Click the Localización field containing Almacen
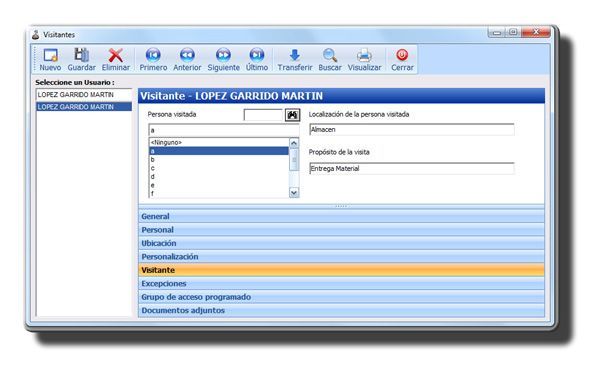 (x=412, y=130)
